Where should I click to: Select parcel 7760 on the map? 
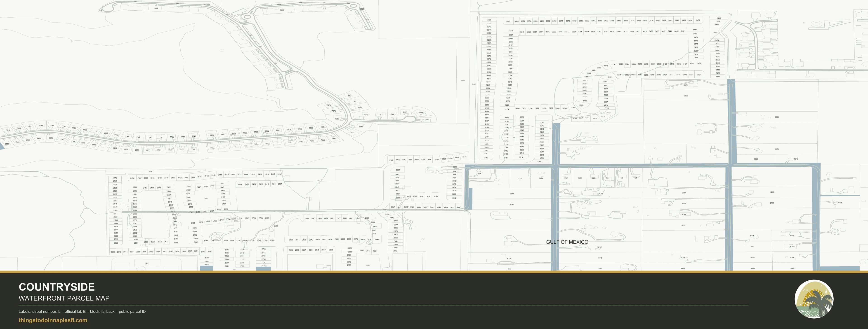(138, 137)
